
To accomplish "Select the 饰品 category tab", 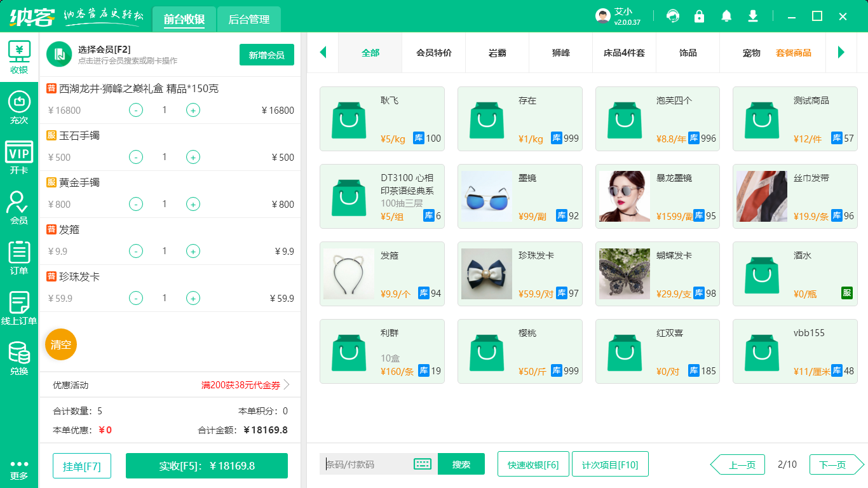I will coord(688,54).
